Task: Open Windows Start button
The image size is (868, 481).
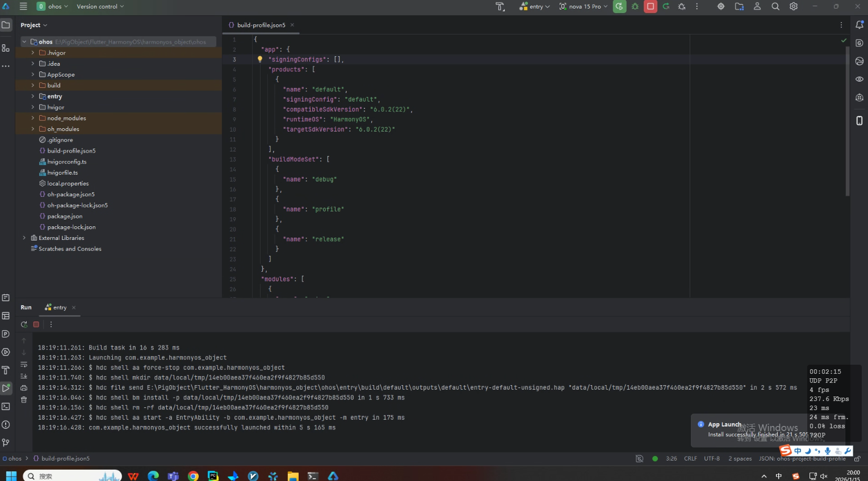Action: click(x=11, y=476)
